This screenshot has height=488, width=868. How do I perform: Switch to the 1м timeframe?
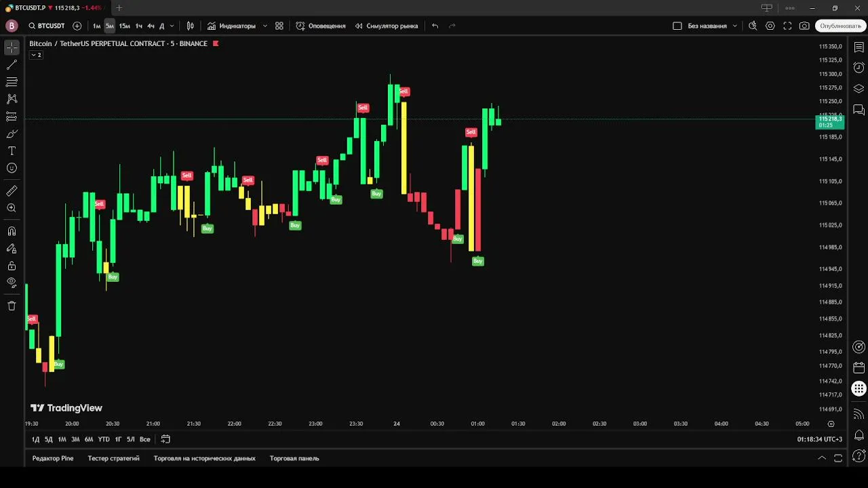[x=97, y=26]
